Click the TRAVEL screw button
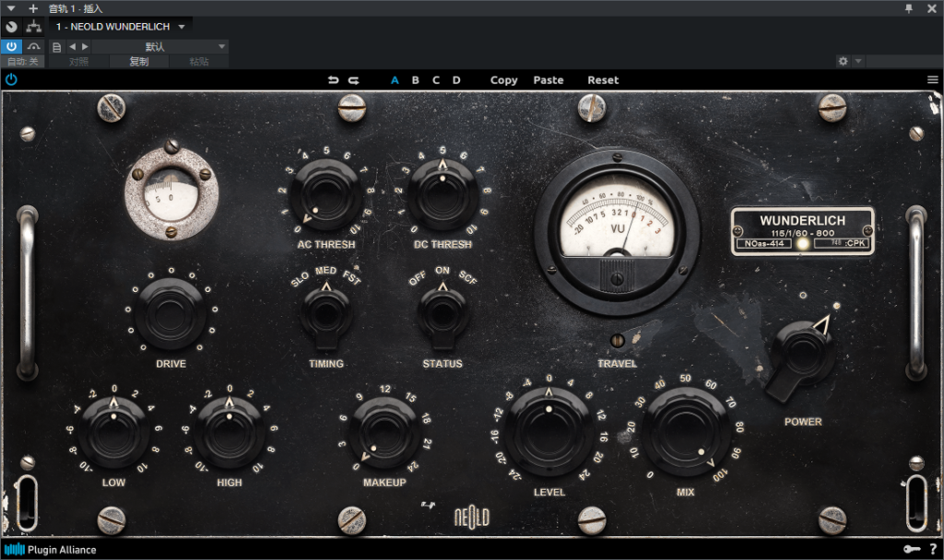This screenshot has width=944, height=560. tap(617, 341)
